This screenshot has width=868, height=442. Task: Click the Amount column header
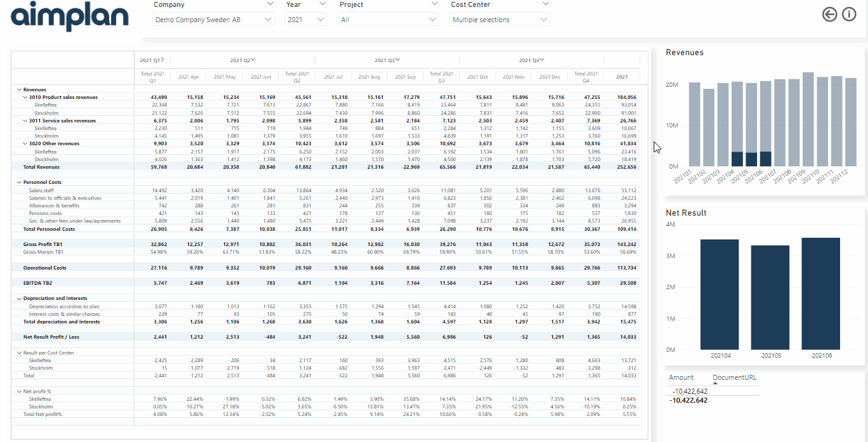[681, 377]
